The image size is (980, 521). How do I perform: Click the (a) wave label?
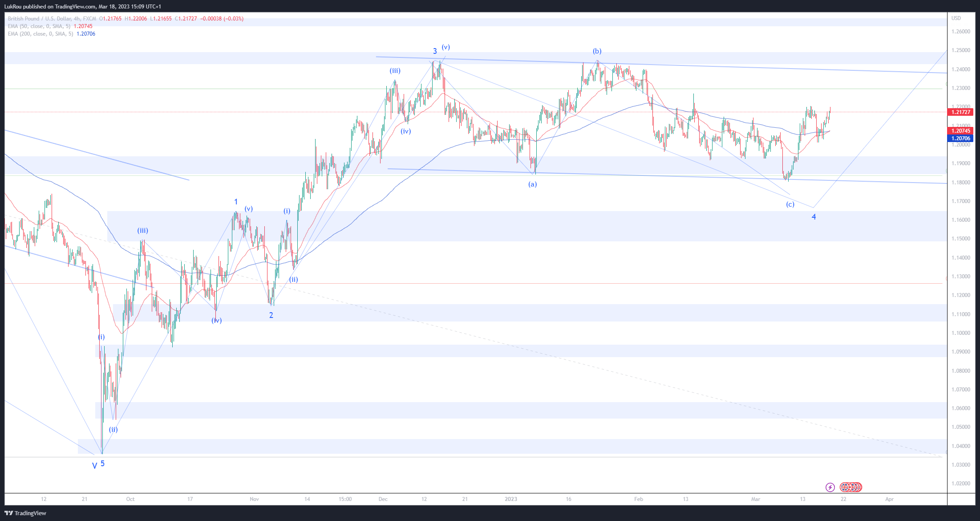coord(532,184)
